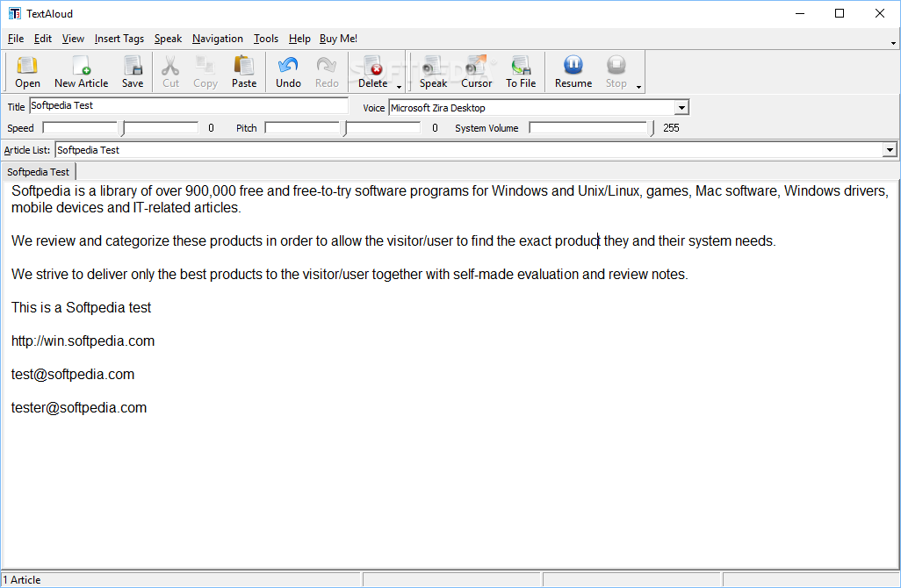Click the System Volume value 255
Viewport: 901px width, 588px height.
click(x=671, y=128)
